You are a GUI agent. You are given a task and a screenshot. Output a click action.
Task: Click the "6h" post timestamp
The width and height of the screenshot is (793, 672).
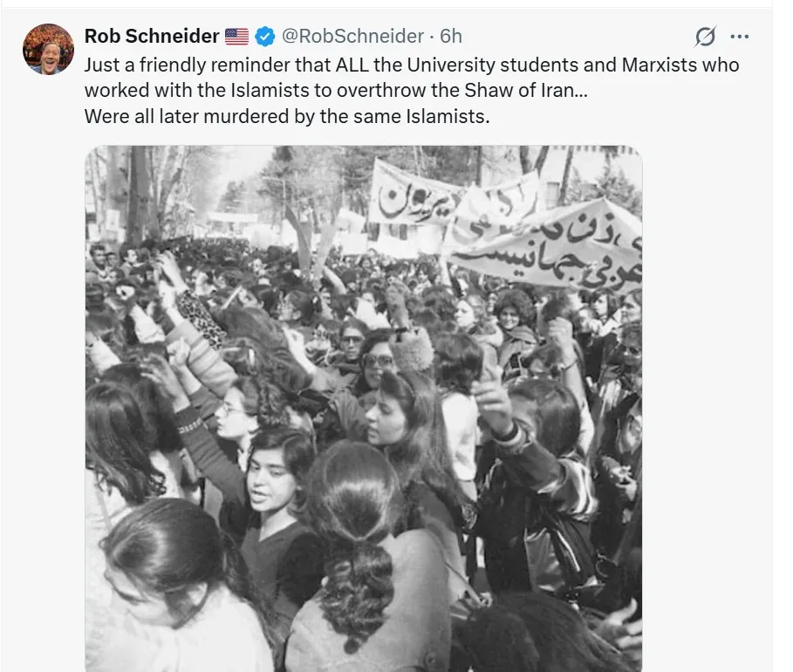click(x=451, y=37)
